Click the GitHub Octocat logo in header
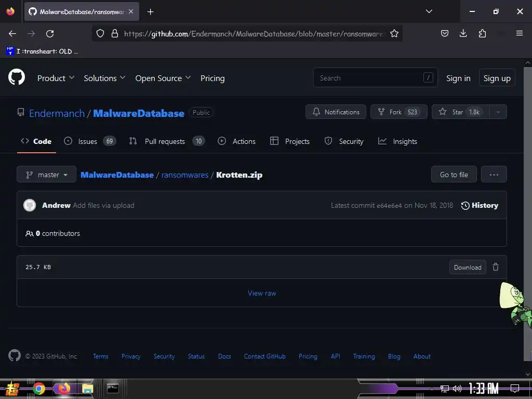The height and width of the screenshot is (399, 532). (x=16, y=77)
